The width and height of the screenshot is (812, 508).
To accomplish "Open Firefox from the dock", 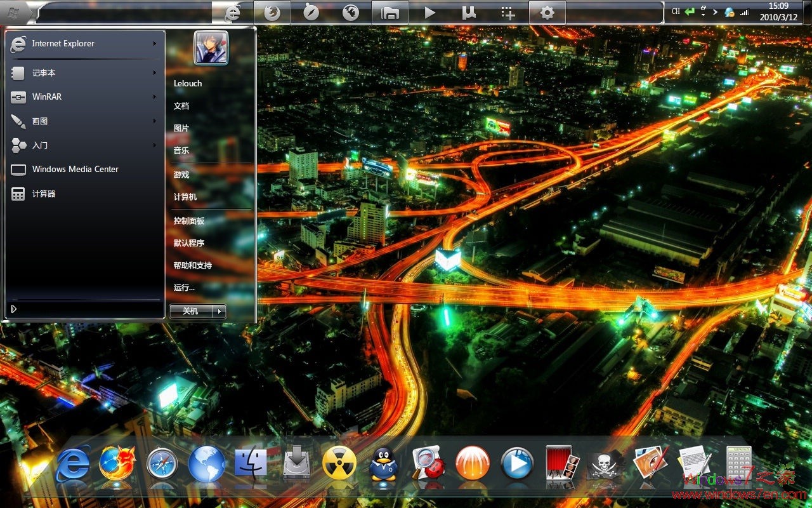I will coord(117,464).
